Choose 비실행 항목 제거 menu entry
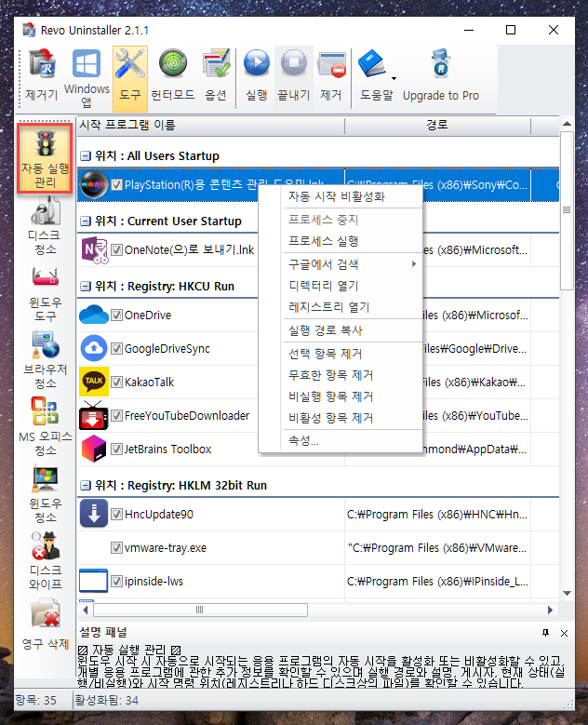This screenshot has width=588, height=725. click(x=341, y=396)
